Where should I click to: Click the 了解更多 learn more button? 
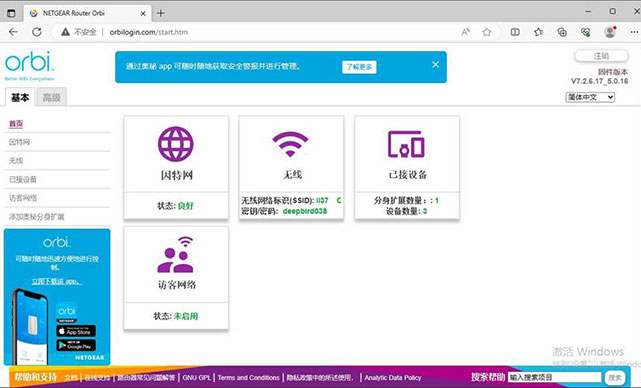pos(359,67)
